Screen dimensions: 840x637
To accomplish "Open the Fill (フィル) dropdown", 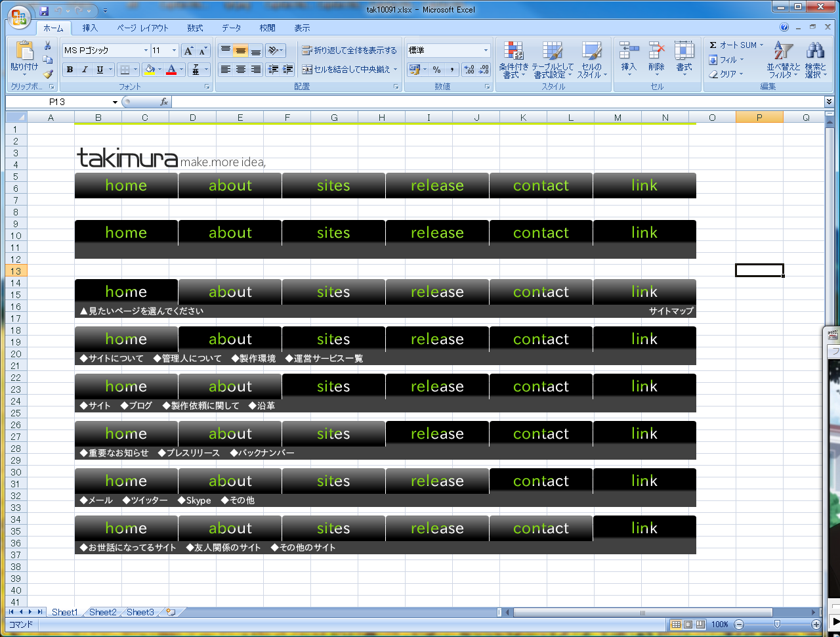I will click(x=726, y=60).
